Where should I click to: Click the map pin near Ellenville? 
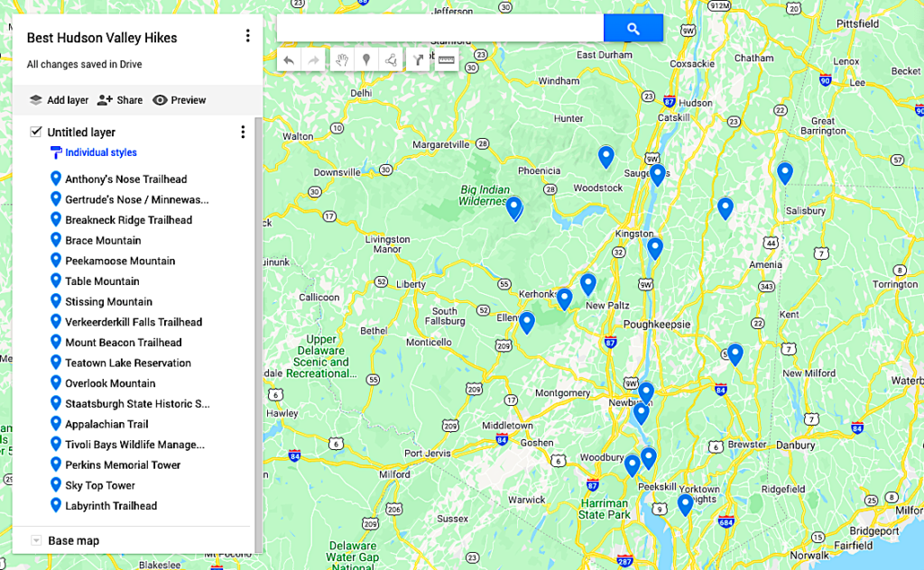tap(526, 322)
